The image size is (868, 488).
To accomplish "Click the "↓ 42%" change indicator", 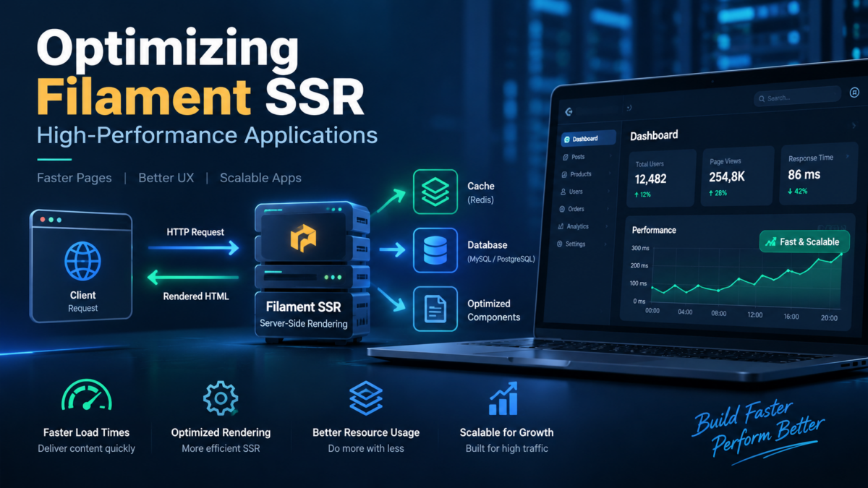I will click(x=799, y=192).
